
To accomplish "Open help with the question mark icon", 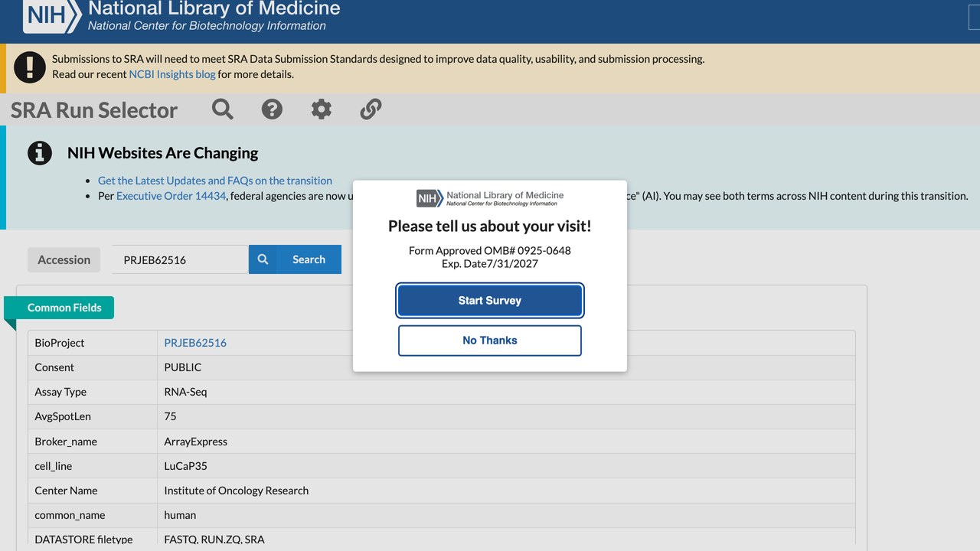I will (x=272, y=109).
